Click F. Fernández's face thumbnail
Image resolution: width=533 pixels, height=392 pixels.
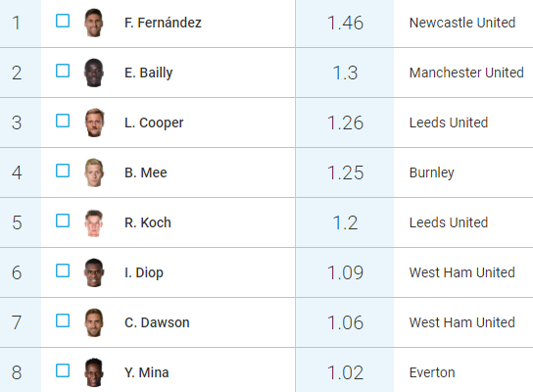tap(94, 23)
